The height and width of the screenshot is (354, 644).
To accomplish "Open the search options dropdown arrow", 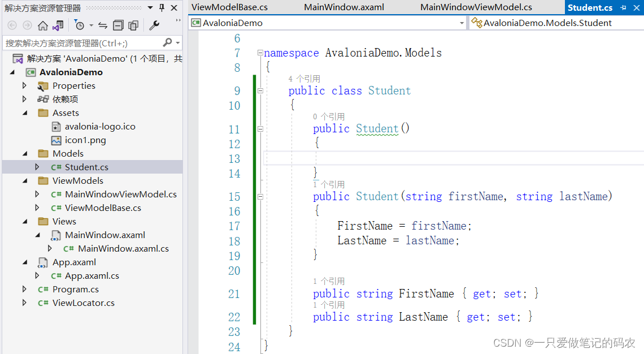I will [x=178, y=43].
